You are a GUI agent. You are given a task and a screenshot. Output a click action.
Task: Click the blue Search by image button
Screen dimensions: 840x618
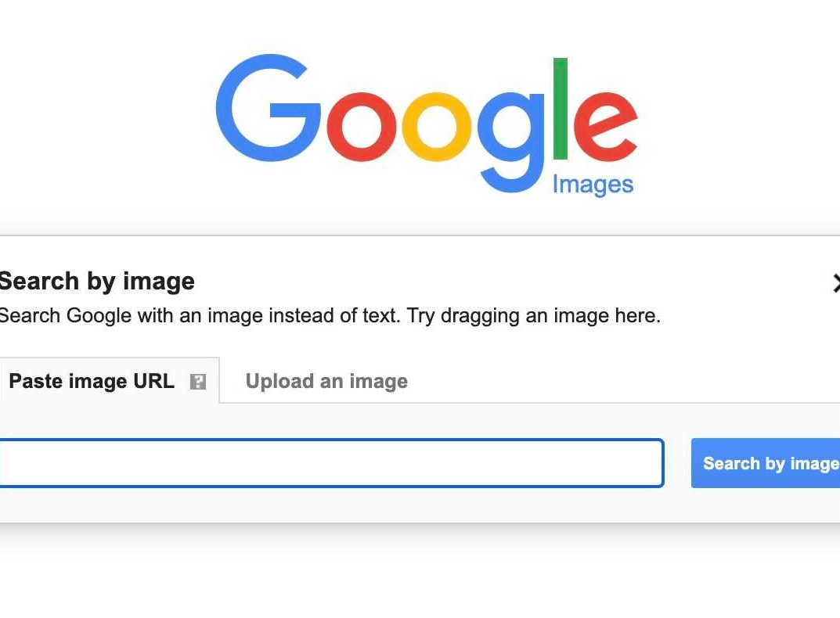[x=766, y=463]
